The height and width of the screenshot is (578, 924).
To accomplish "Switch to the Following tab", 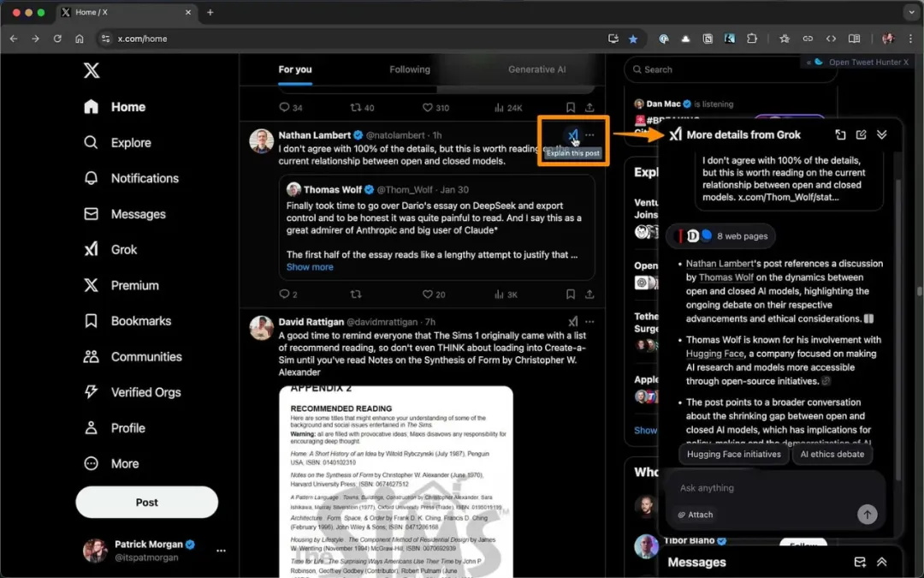I will [410, 69].
